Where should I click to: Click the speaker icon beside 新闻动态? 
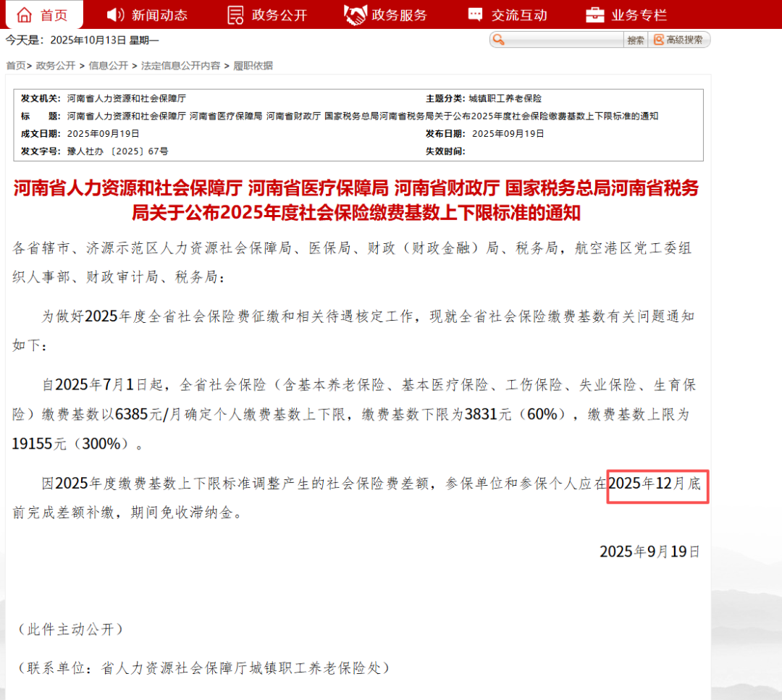[116, 14]
